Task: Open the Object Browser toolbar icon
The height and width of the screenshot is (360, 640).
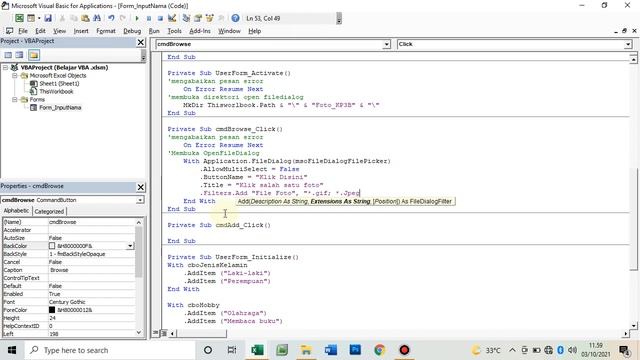Action: (x=210, y=18)
